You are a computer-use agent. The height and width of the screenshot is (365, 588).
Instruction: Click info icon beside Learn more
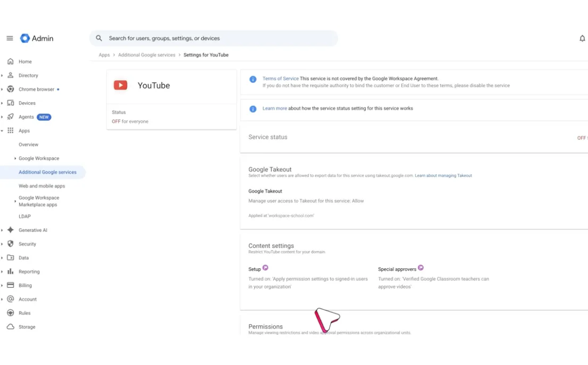(253, 109)
